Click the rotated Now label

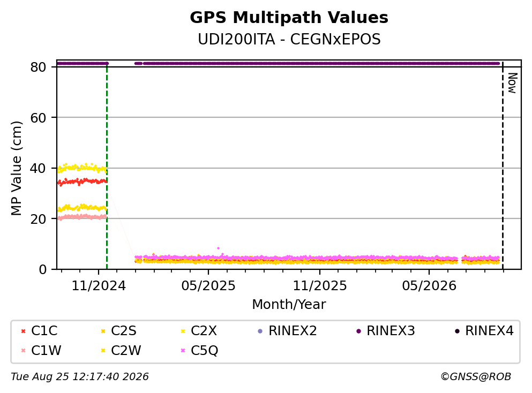coord(512,83)
